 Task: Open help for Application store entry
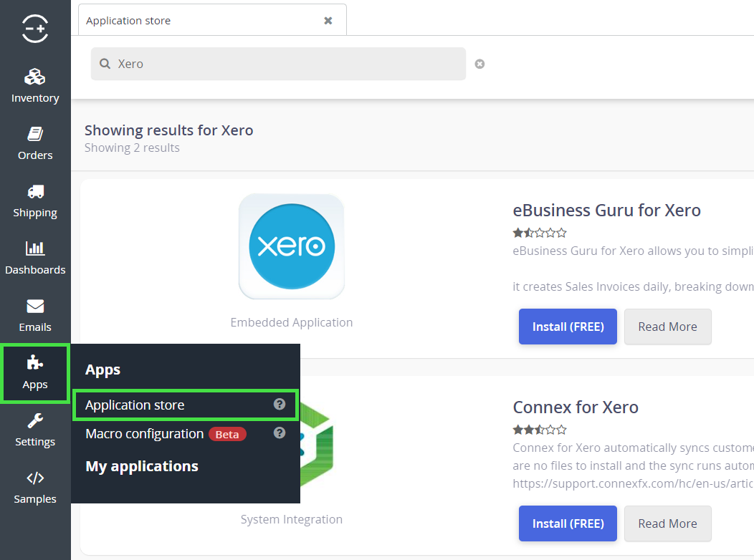point(280,405)
